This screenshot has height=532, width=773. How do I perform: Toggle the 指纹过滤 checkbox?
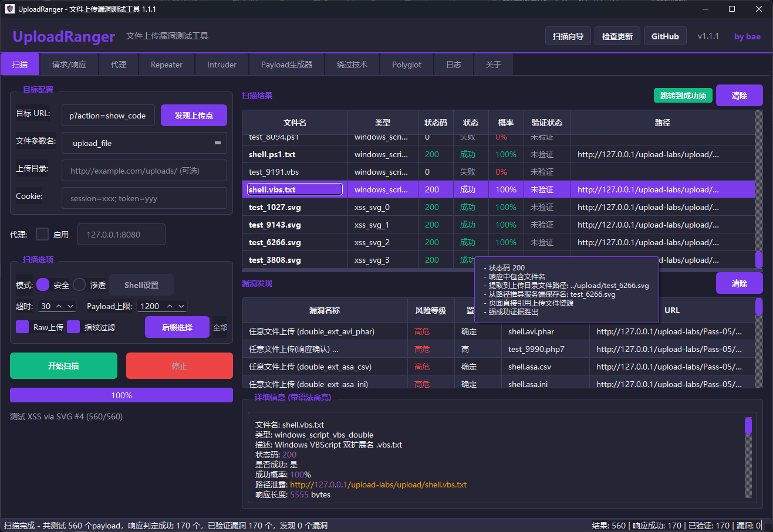[x=73, y=327]
